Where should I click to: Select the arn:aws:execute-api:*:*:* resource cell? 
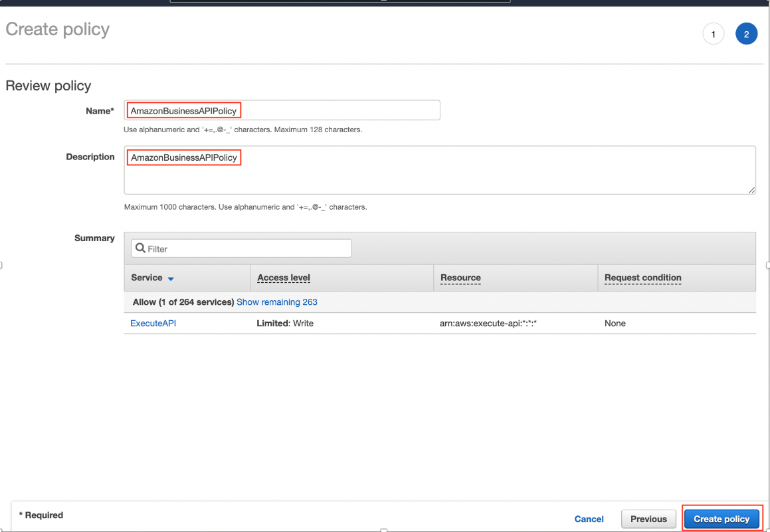tap(488, 323)
